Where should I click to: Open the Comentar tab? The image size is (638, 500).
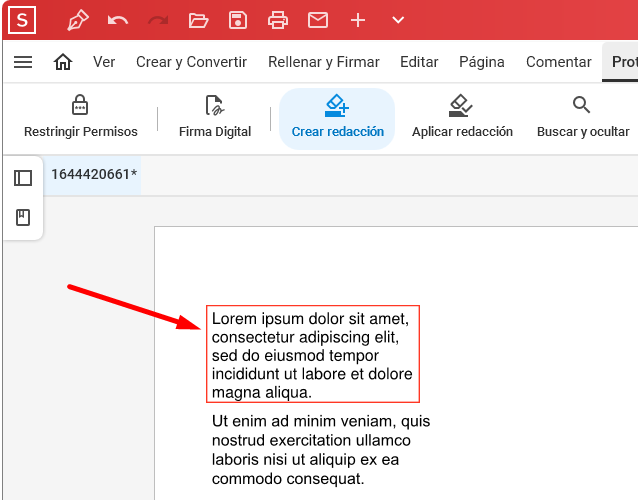tap(559, 62)
